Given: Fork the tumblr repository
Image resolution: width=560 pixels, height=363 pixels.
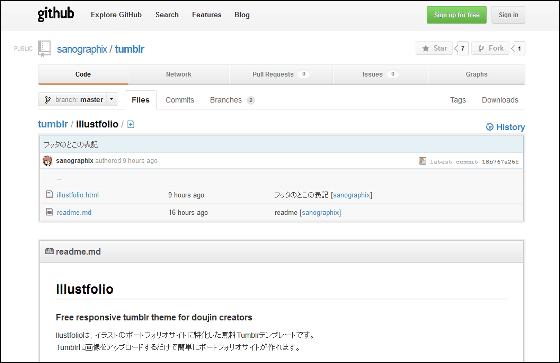Looking at the screenshot, I should pos(490,48).
